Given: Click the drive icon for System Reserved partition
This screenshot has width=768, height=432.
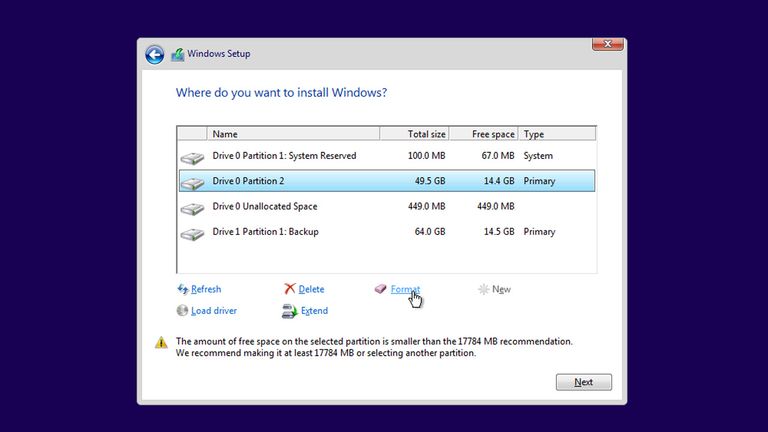Looking at the screenshot, I should coord(192,157).
